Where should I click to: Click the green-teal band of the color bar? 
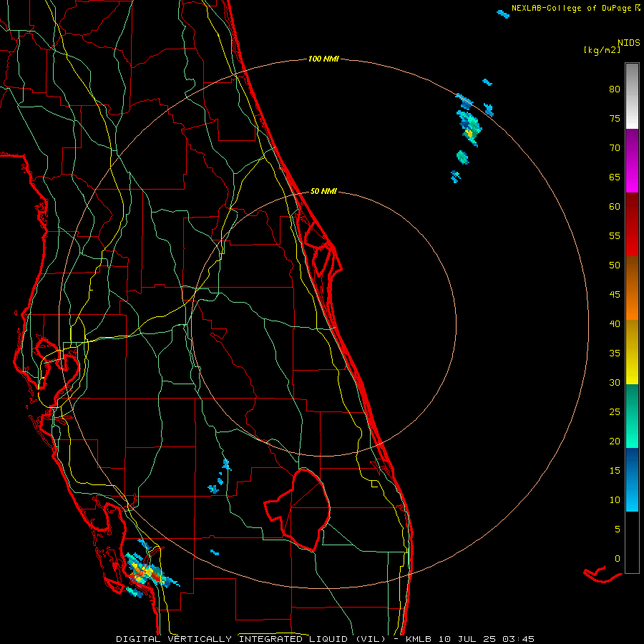coord(632,416)
